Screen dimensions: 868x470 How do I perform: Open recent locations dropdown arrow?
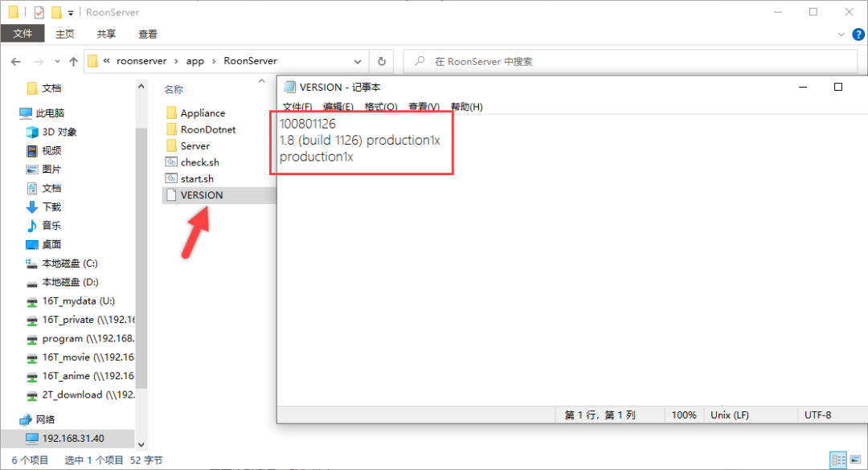(57, 61)
